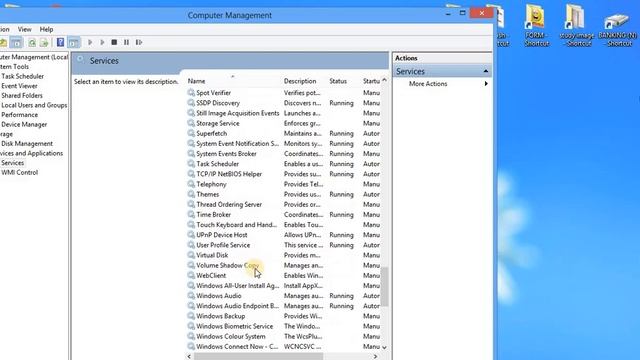The image size is (640, 360).
Task: Click the gear icon beside Spot Verifier
Action: [191, 93]
